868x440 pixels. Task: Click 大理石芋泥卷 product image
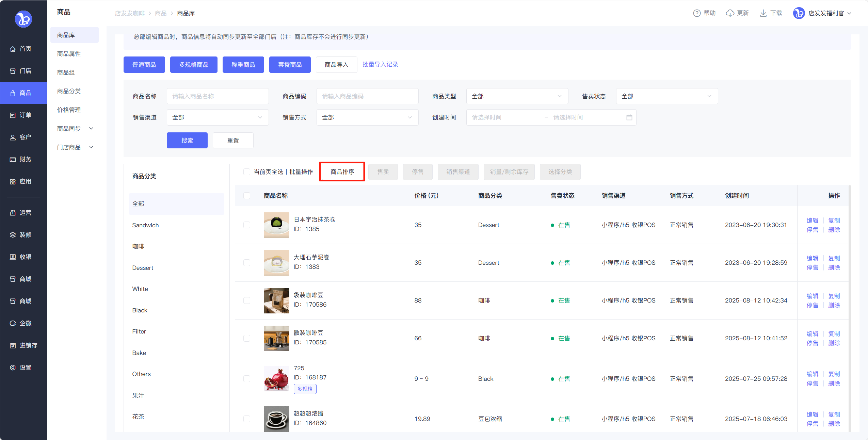pos(276,263)
